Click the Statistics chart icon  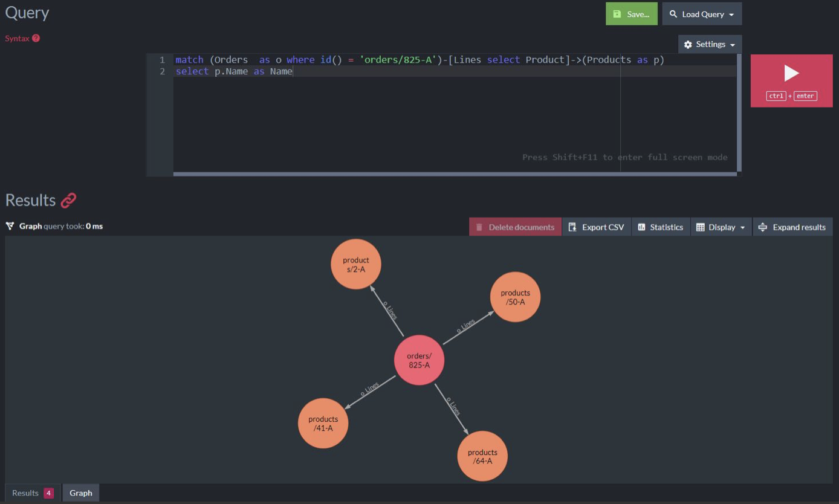point(641,227)
